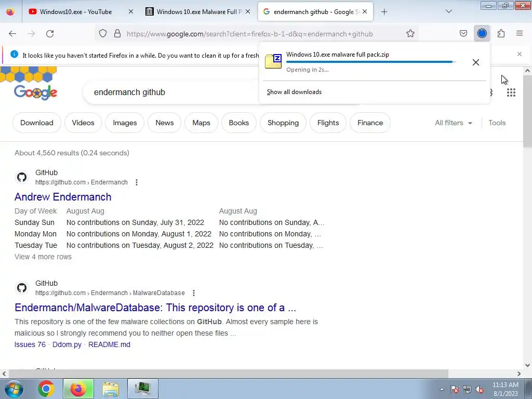Filter results by News chip
The height and width of the screenshot is (399, 532).
pyautogui.click(x=165, y=123)
